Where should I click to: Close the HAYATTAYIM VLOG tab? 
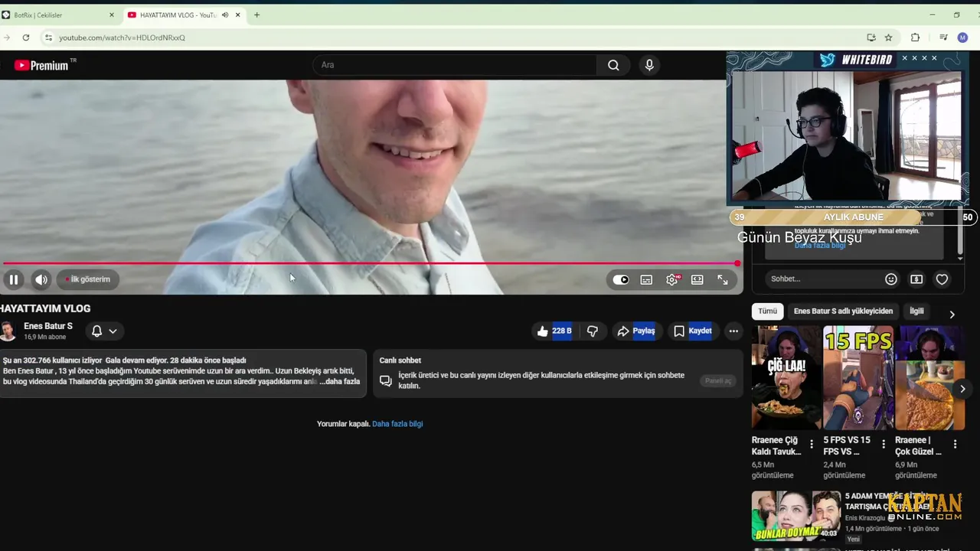coord(238,15)
